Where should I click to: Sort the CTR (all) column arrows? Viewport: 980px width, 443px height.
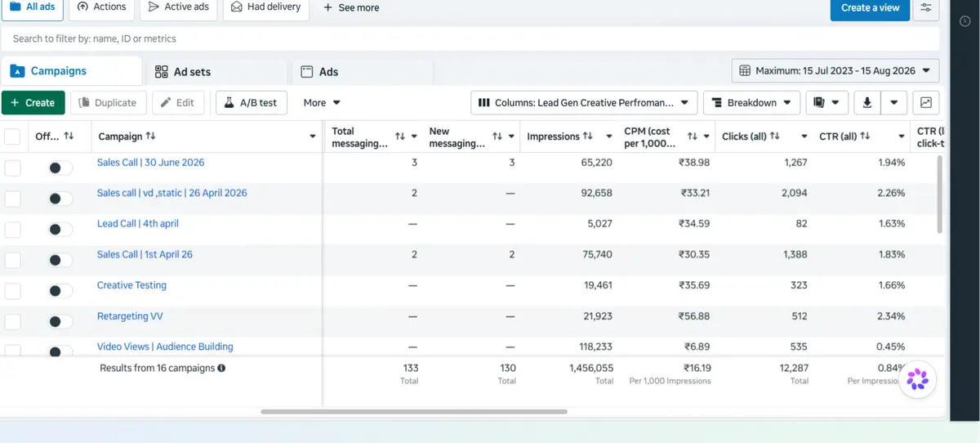[x=865, y=136]
